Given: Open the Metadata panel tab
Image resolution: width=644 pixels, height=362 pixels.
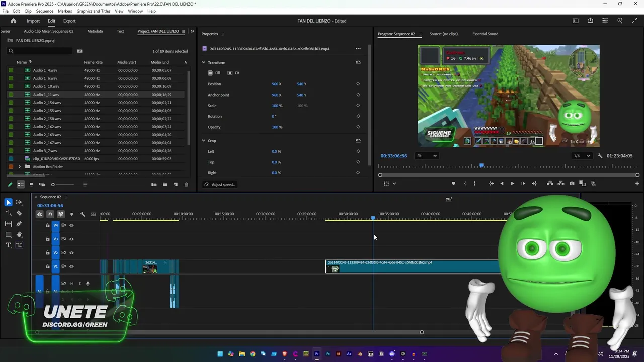Looking at the screenshot, I should coord(95,31).
